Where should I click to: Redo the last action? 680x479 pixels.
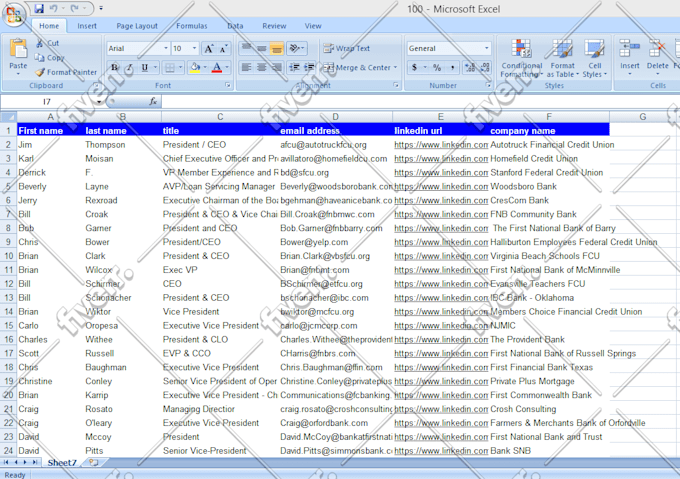[x=75, y=8]
